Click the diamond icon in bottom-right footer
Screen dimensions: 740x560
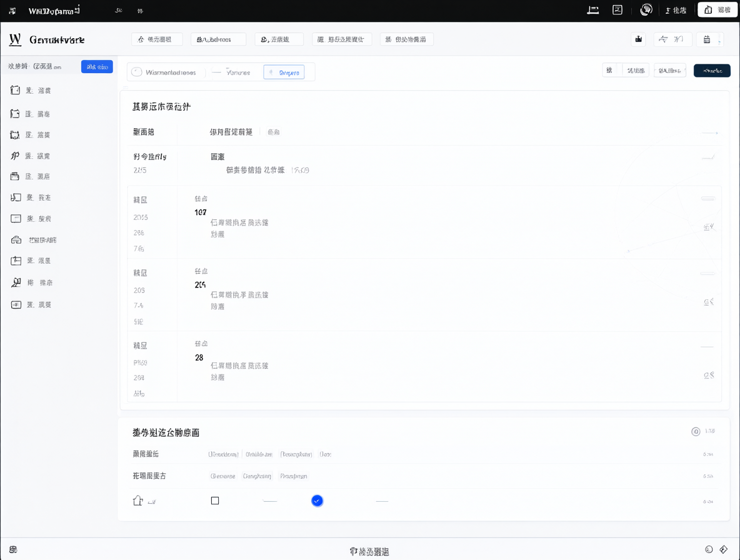724,549
